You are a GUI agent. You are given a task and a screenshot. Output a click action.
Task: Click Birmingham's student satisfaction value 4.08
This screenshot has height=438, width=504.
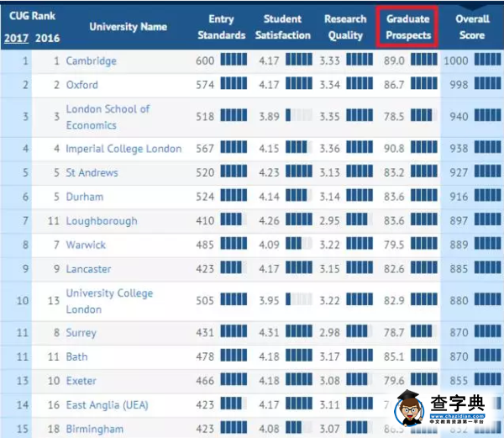coord(270,429)
